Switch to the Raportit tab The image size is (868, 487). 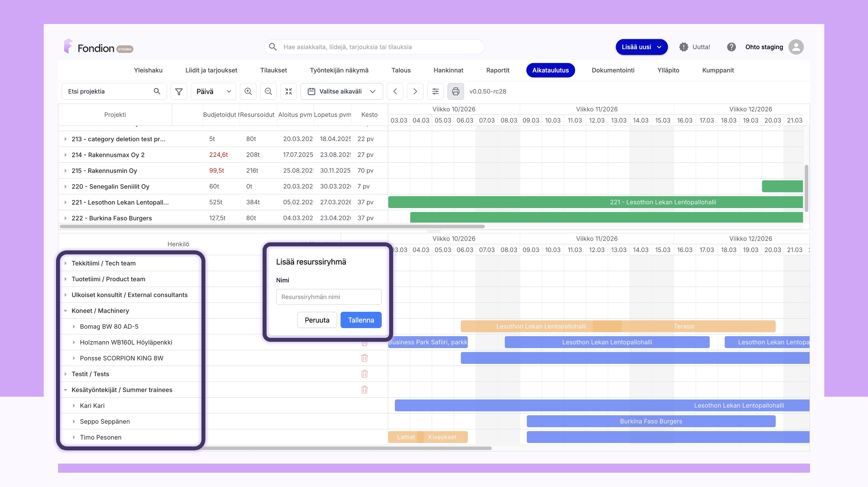pos(497,70)
